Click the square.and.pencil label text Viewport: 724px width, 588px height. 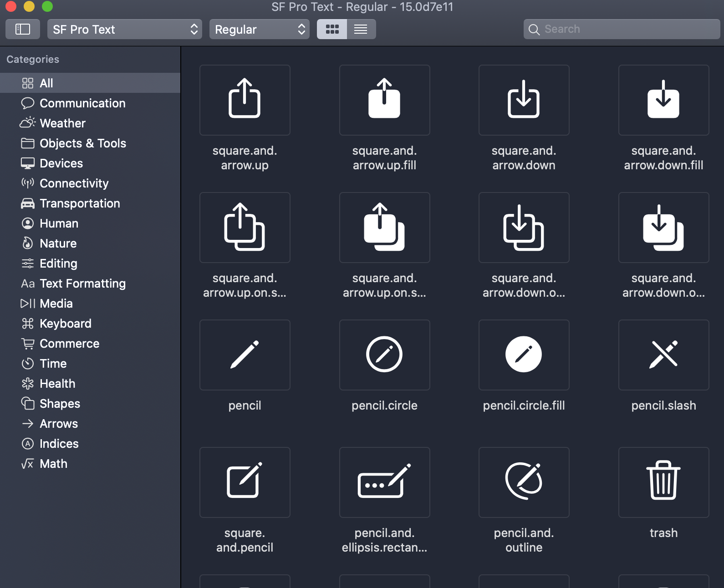click(245, 540)
